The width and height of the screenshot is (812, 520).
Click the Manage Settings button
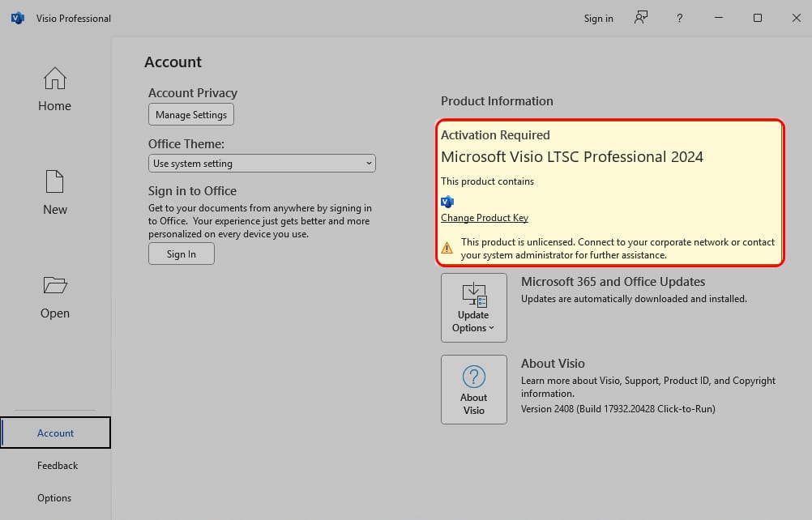pyautogui.click(x=191, y=114)
